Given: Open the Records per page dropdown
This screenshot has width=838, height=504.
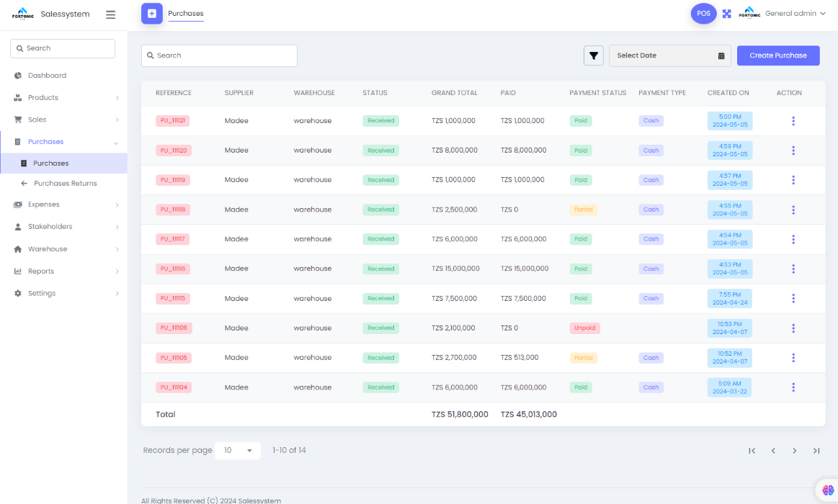Looking at the screenshot, I should [x=238, y=451].
